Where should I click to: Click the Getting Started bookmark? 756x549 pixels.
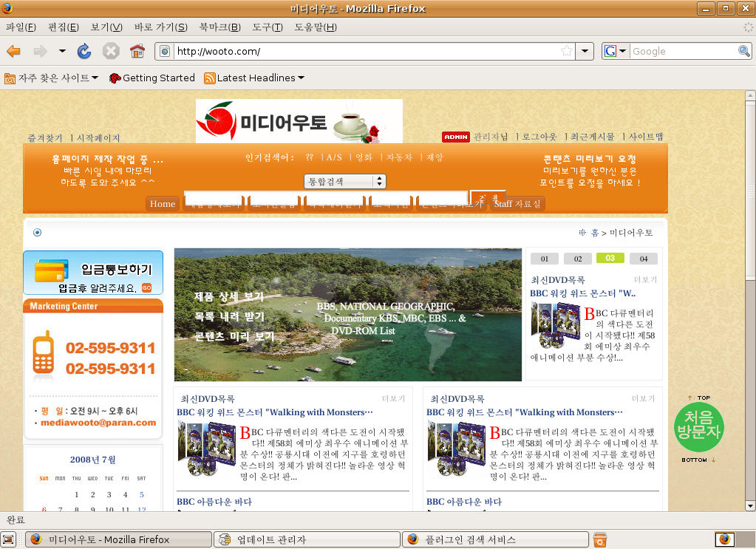click(x=151, y=78)
